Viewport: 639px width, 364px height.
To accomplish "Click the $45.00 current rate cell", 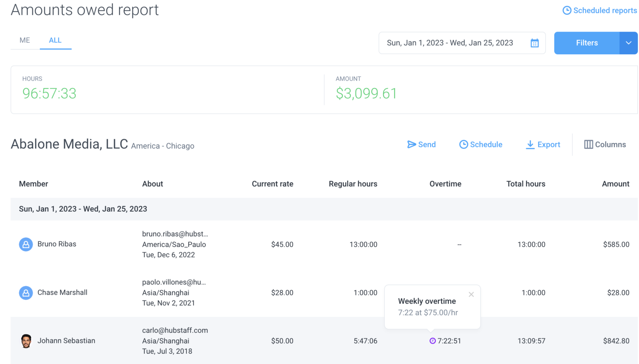I will (x=282, y=245).
